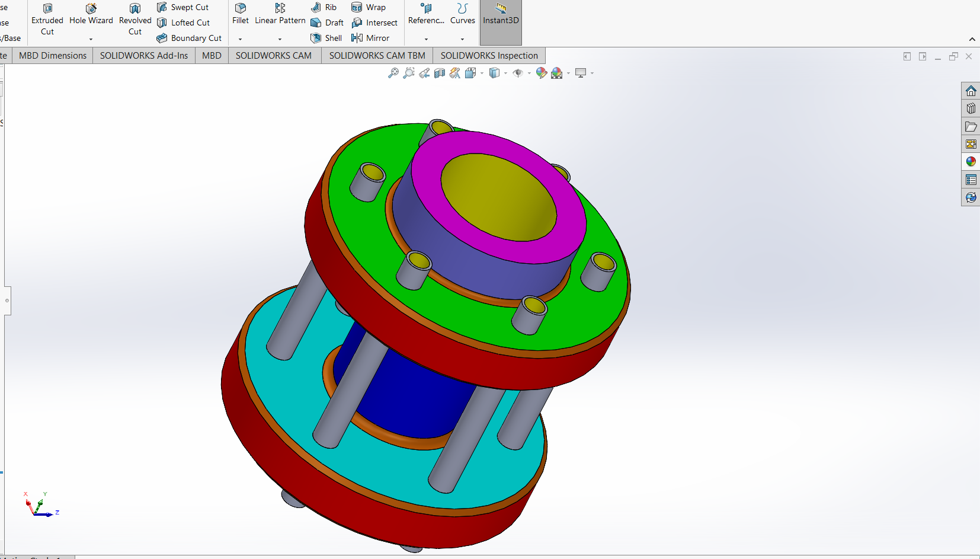
Task: Select the Mirror feature
Action: point(370,38)
